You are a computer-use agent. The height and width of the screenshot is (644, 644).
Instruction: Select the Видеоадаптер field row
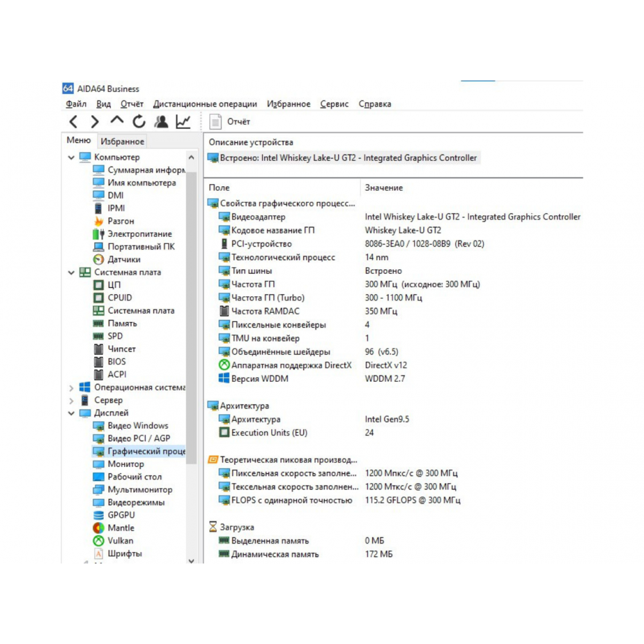394,217
